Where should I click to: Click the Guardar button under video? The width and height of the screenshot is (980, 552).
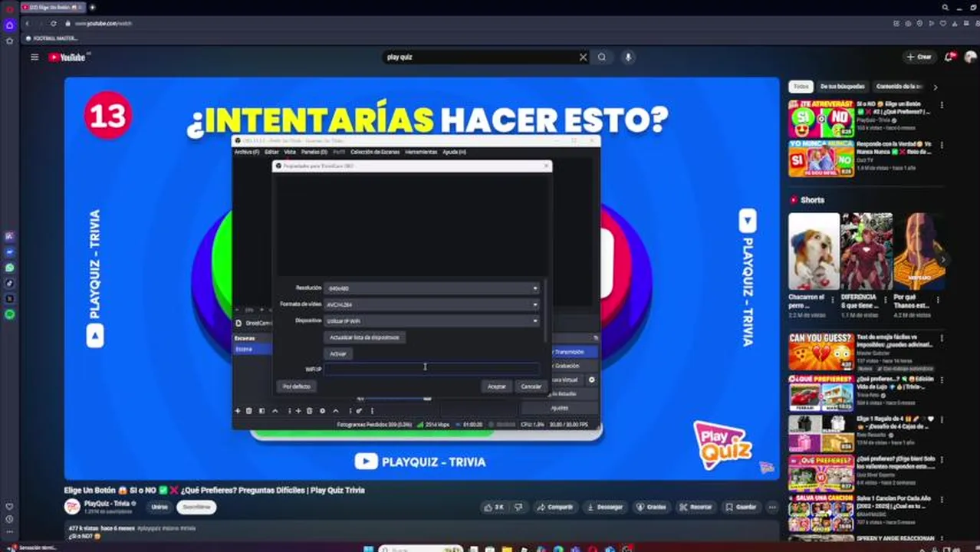(x=741, y=507)
